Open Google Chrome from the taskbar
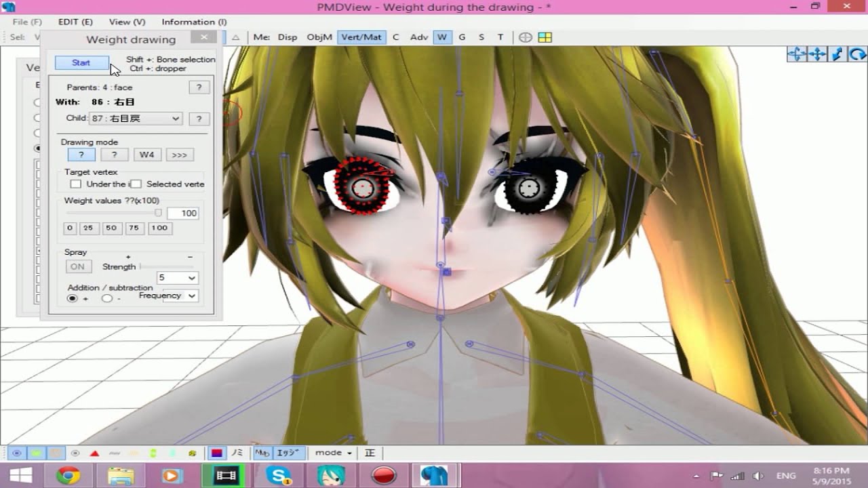The image size is (868, 488). (x=68, y=476)
